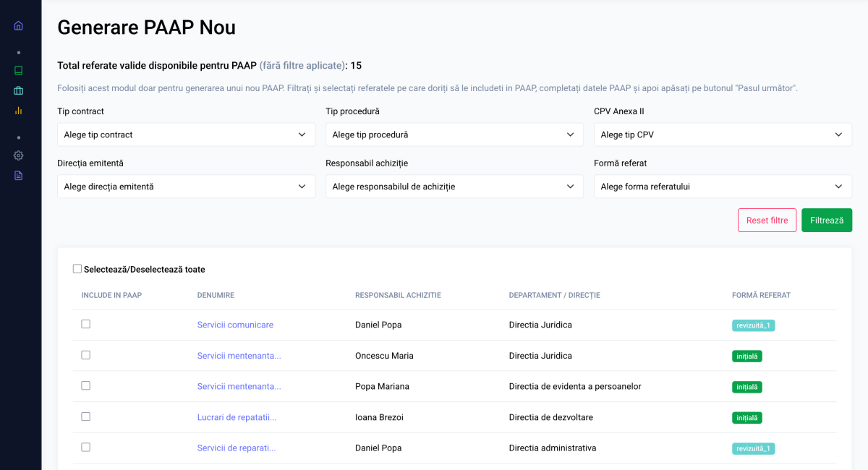Expand the Tip contract dropdown
The height and width of the screenshot is (470, 868).
tap(186, 134)
